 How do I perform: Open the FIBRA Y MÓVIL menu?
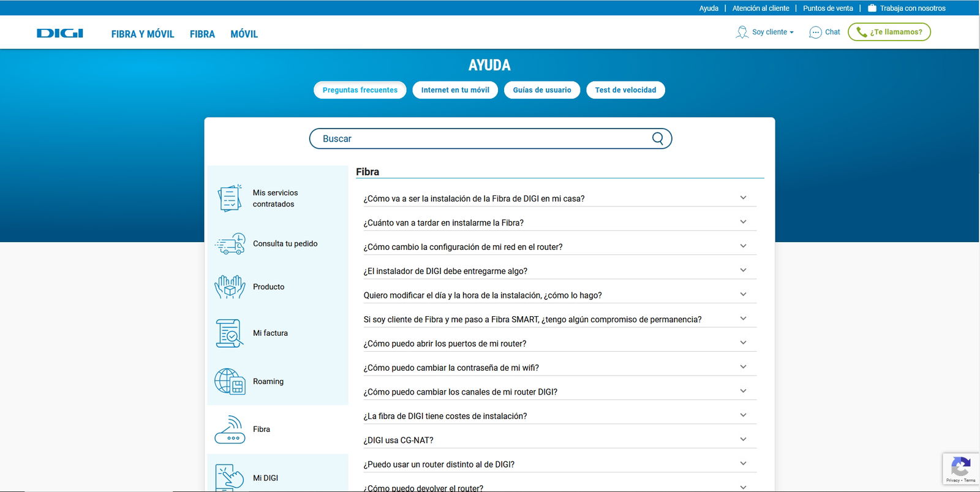[143, 34]
